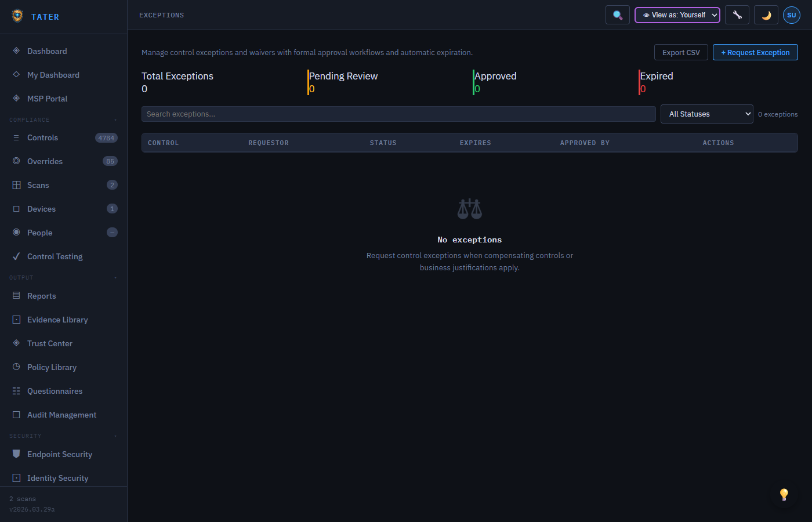Screen dimensions: 812x522
Task: Click the Policy Library clock icon
Action: pos(16,367)
